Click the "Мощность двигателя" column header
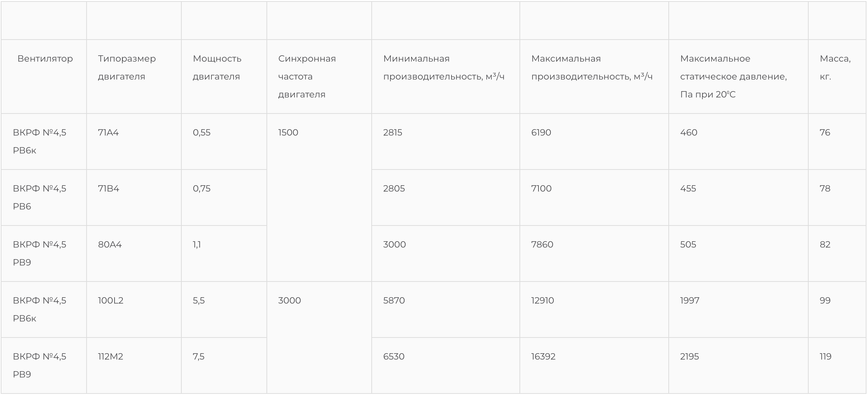The height and width of the screenshot is (395, 868). point(217,68)
